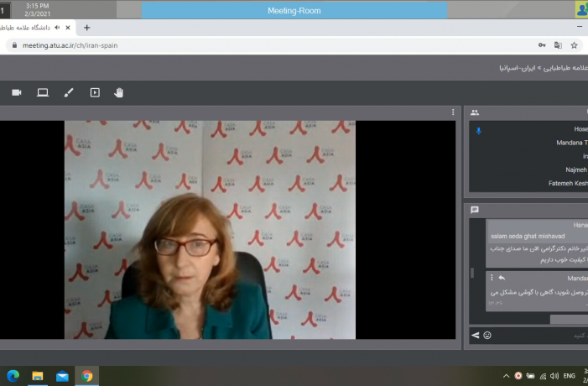
Task: Bookmark this page with the star
Action: (574, 45)
